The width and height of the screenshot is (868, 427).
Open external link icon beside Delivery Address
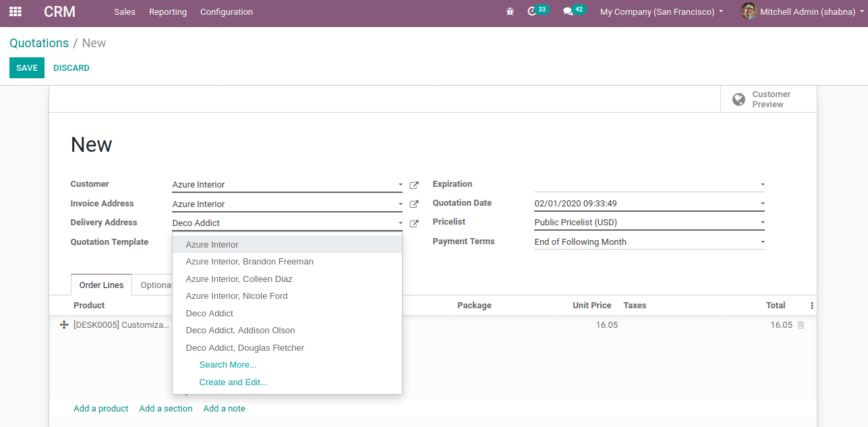click(414, 223)
